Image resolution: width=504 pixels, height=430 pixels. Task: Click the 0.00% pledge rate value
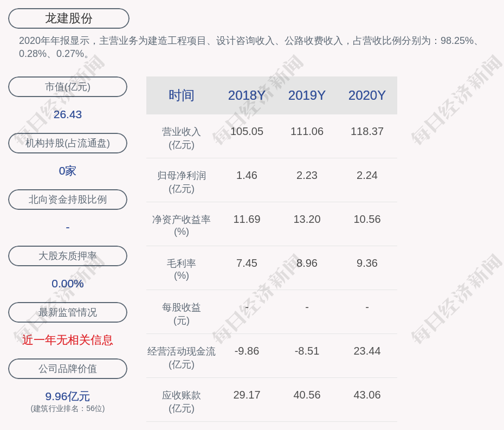(68, 284)
